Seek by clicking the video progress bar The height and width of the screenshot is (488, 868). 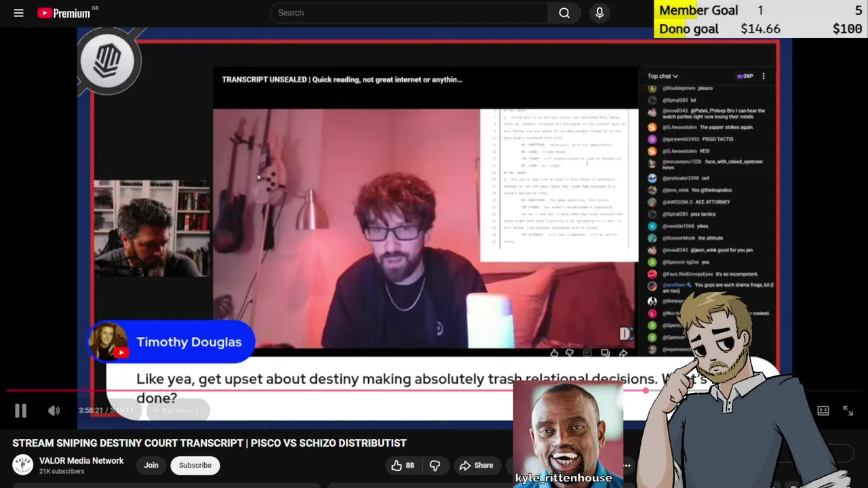tap(434, 390)
